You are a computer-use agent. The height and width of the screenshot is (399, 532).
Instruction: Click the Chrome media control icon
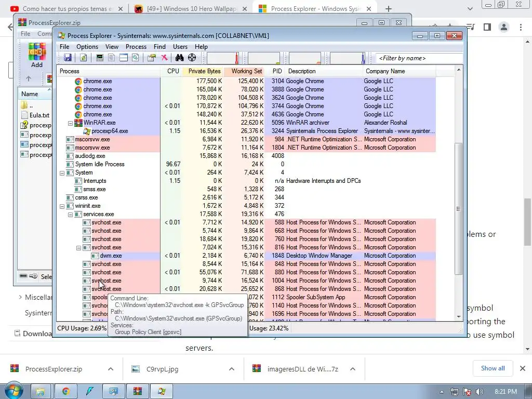tap(471, 27)
